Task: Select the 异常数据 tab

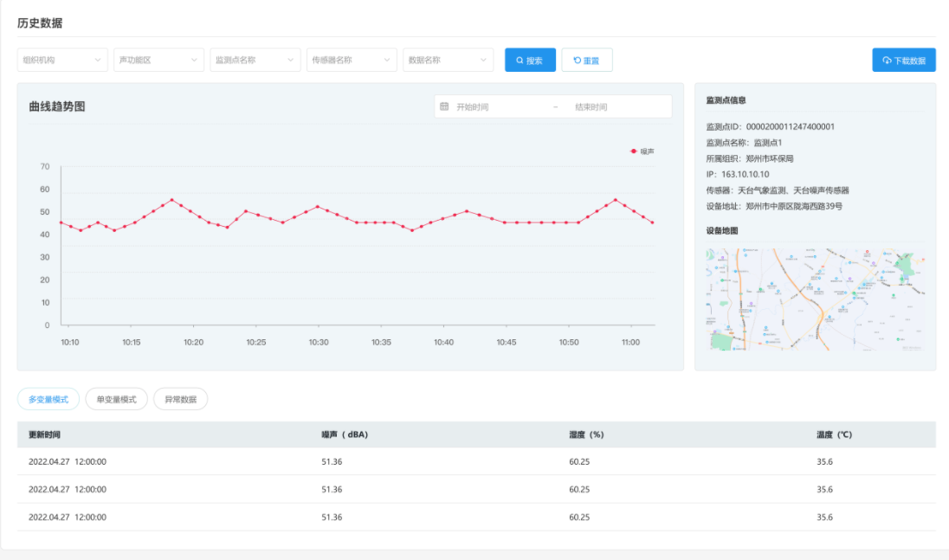Action: [180, 399]
